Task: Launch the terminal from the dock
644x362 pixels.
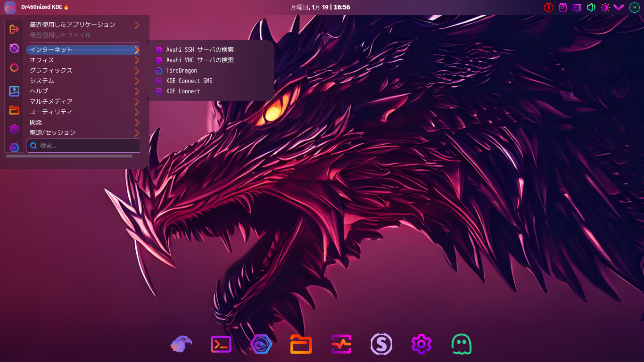Action: click(221, 344)
